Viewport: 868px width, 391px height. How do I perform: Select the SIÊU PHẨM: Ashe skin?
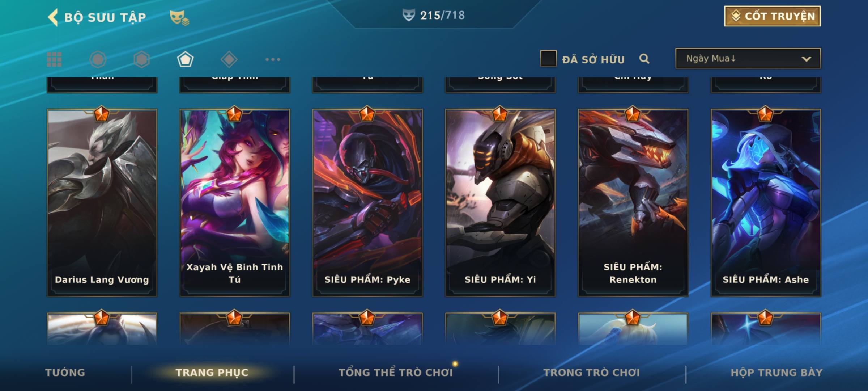[x=766, y=203]
